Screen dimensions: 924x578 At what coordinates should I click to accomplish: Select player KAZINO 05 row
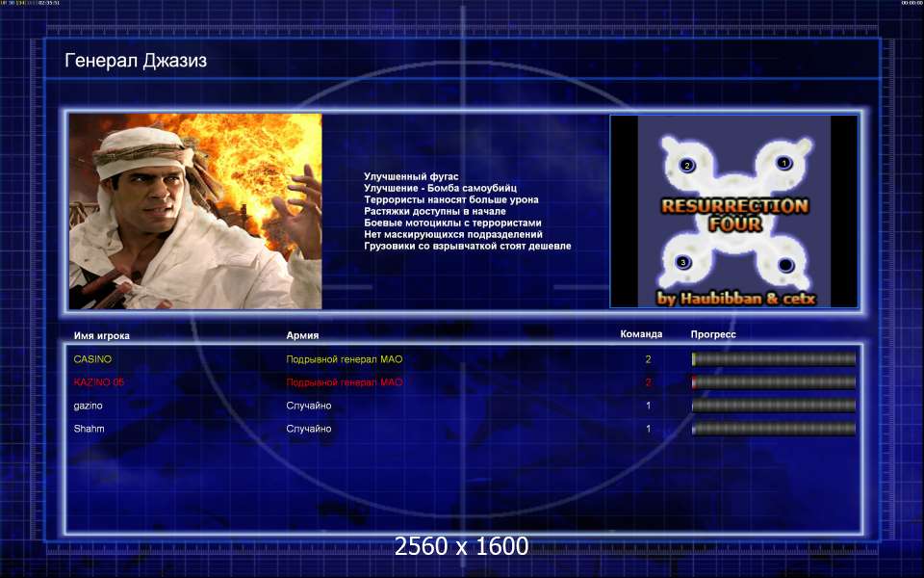click(x=464, y=382)
